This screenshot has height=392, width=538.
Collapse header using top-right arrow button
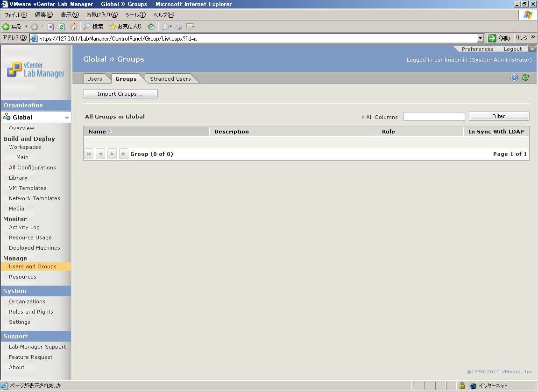(532, 49)
